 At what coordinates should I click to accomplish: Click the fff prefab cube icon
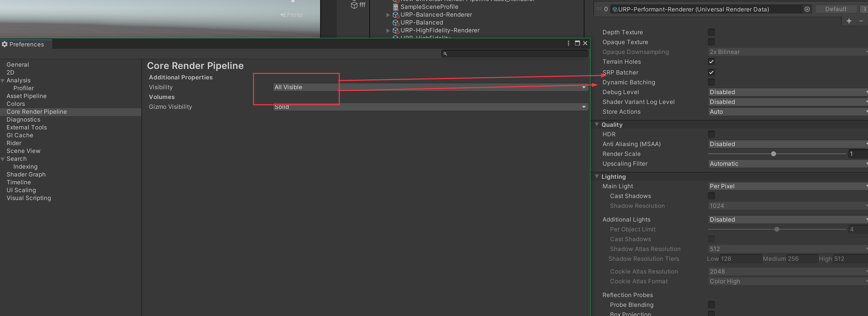pos(354,5)
